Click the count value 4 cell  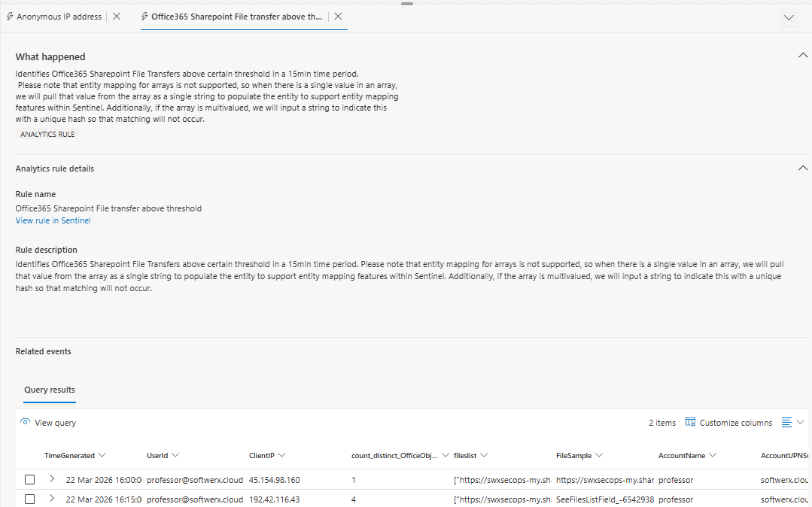pyautogui.click(x=354, y=499)
